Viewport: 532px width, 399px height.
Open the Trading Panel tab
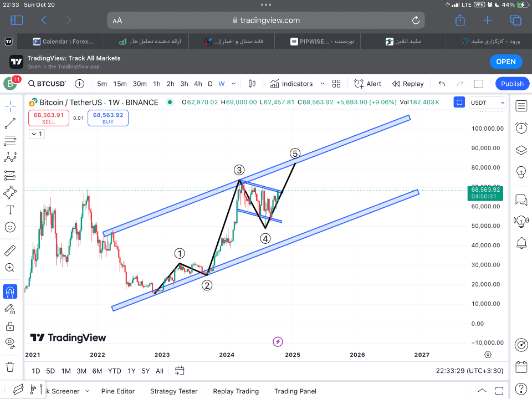click(295, 391)
